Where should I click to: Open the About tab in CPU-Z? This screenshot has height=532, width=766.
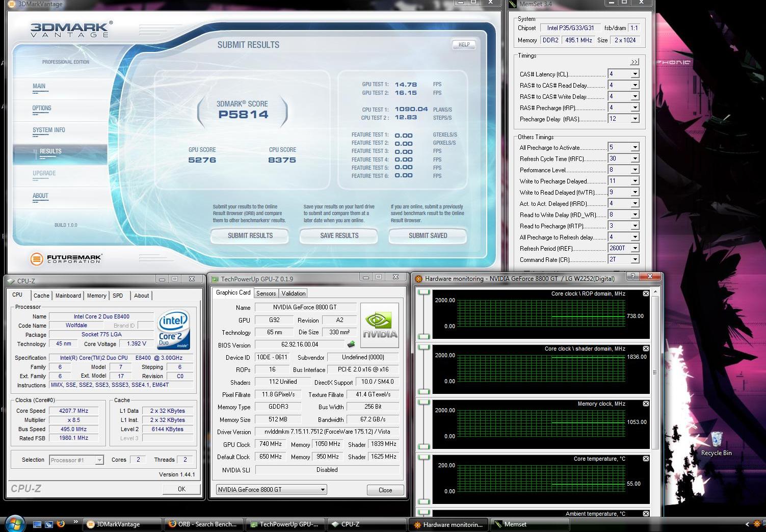pyautogui.click(x=141, y=296)
